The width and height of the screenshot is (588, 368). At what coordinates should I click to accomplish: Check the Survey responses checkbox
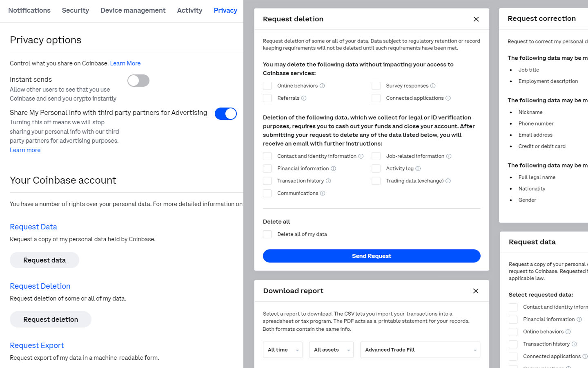click(376, 86)
